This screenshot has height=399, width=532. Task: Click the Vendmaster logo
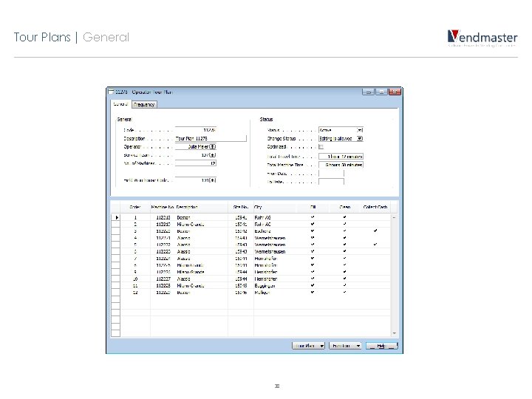tap(482, 38)
